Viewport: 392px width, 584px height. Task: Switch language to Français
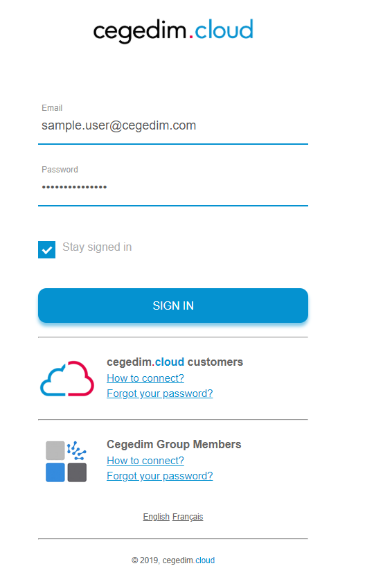[x=188, y=517]
